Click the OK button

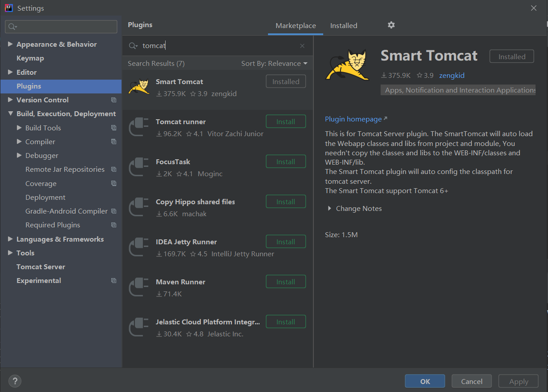pos(425,381)
